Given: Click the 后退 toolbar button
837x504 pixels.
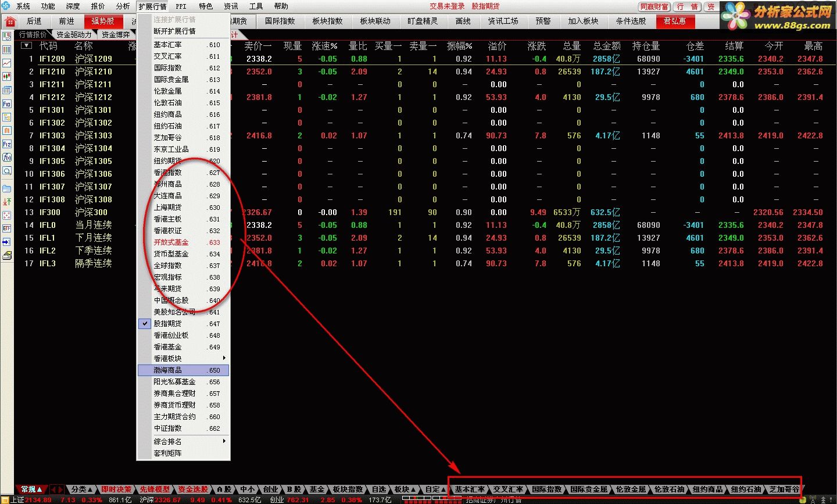Looking at the screenshot, I should (x=34, y=22).
